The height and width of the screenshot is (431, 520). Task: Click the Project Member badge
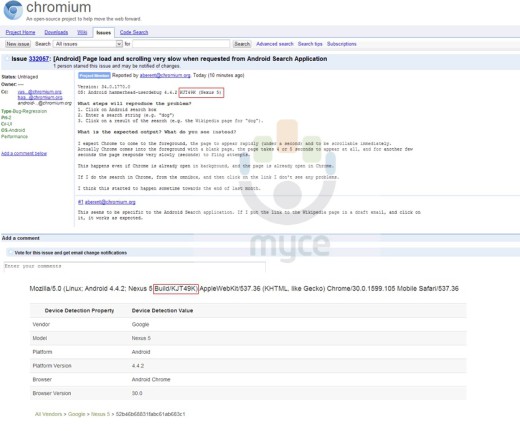(x=94, y=76)
